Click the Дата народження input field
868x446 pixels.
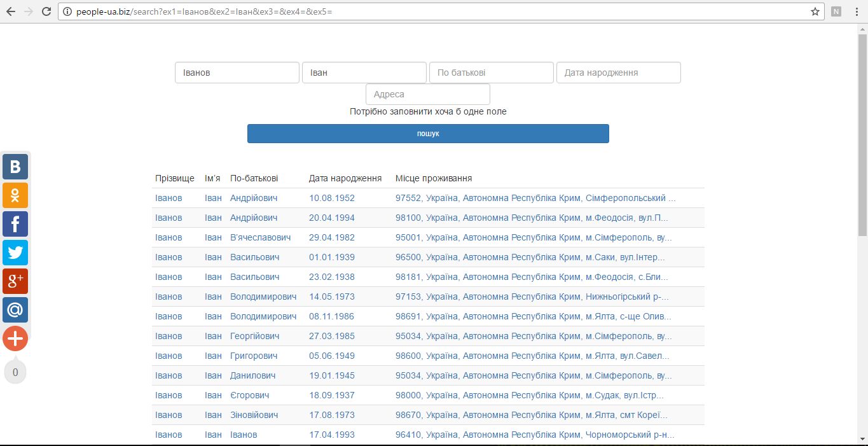(618, 73)
